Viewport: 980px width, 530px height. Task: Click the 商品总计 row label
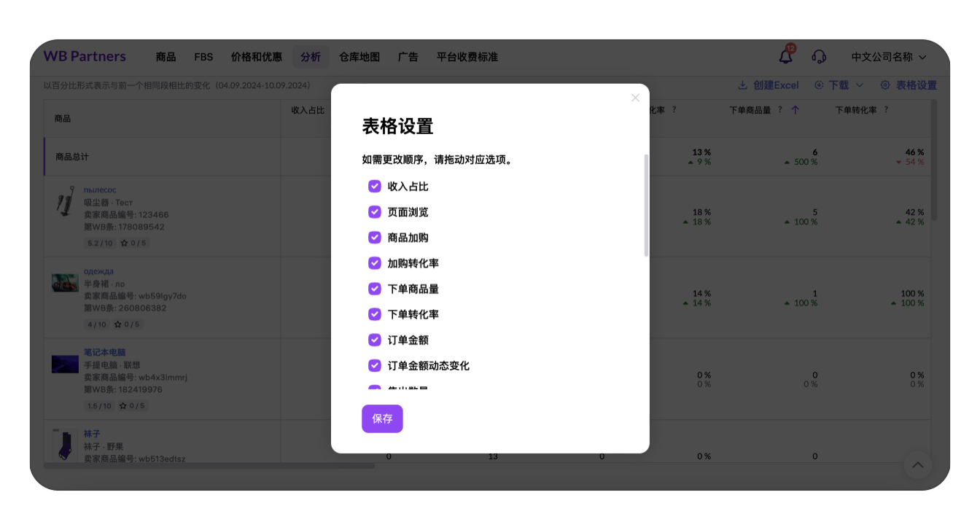point(71,157)
